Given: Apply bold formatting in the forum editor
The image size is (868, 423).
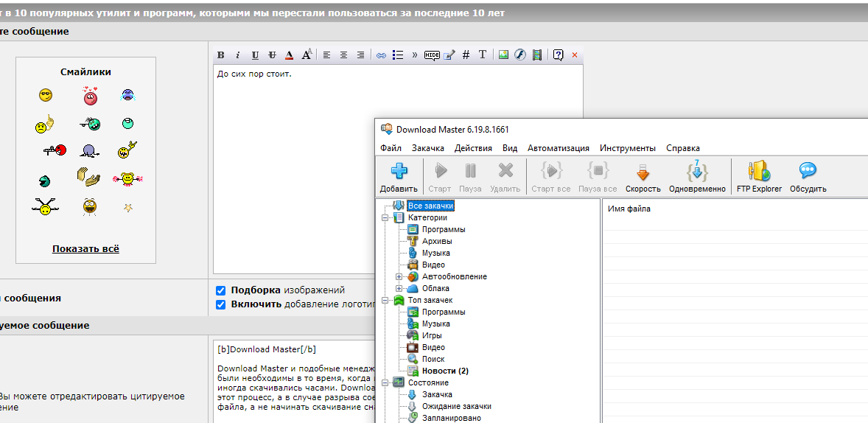Looking at the screenshot, I should (x=221, y=55).
